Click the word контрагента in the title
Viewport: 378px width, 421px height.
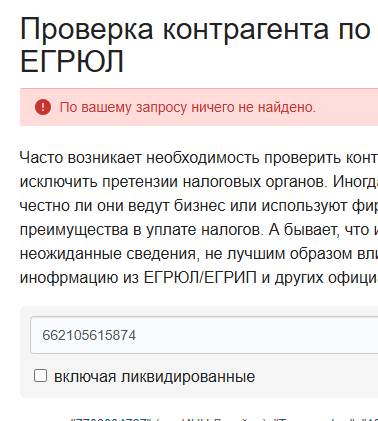point(246,30)
